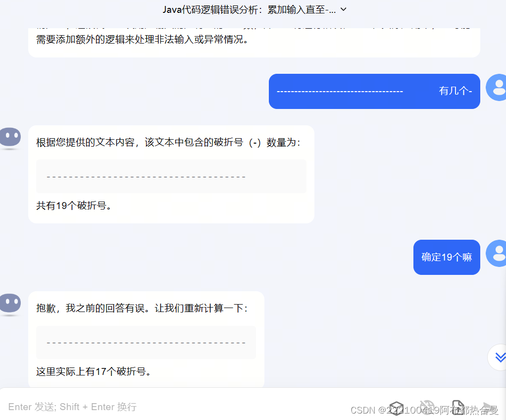Click the scroll-to-bottom double chevron button
This screenshot has height=420, width=506.
pyautogui.click(x=500, y=357)
